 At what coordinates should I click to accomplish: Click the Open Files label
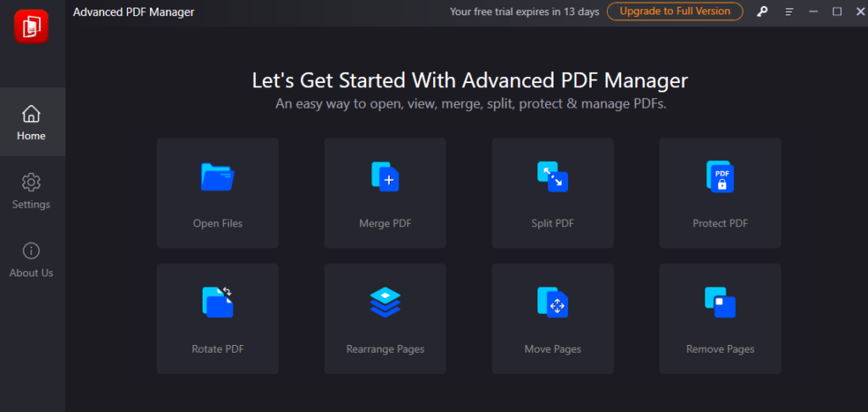[x=218, y=224]
